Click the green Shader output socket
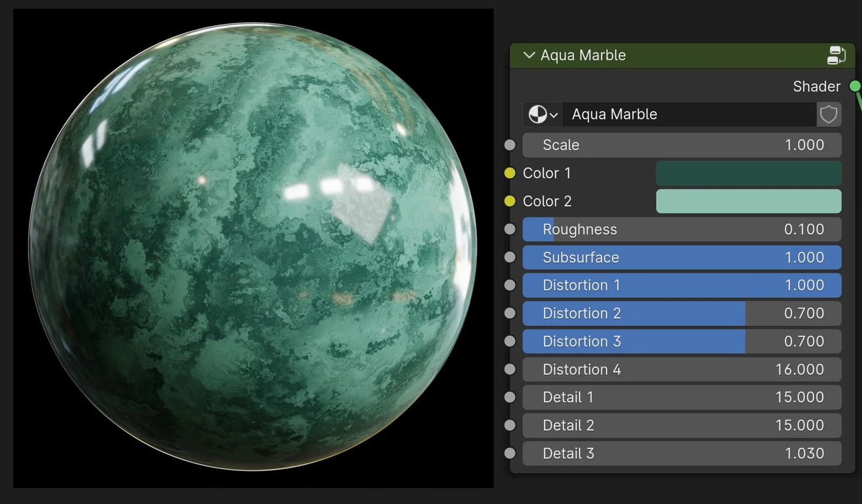 pyautogui.click(x=854, y=85)
